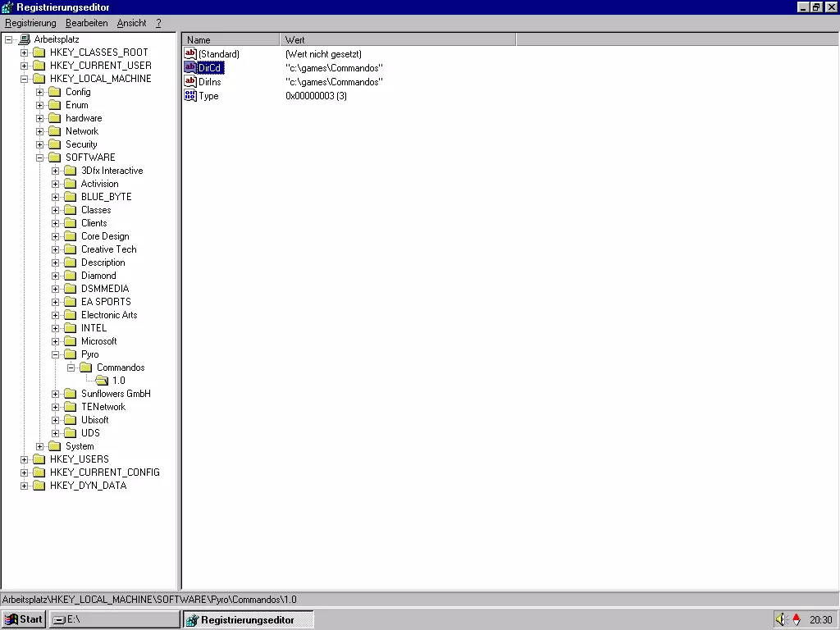The image size is (840, 630).
Task: Click the Wert column header
Action: point(398,39)
